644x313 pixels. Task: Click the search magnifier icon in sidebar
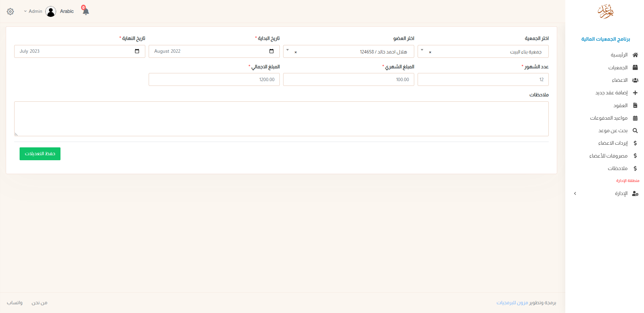click(x=635, y=130)
